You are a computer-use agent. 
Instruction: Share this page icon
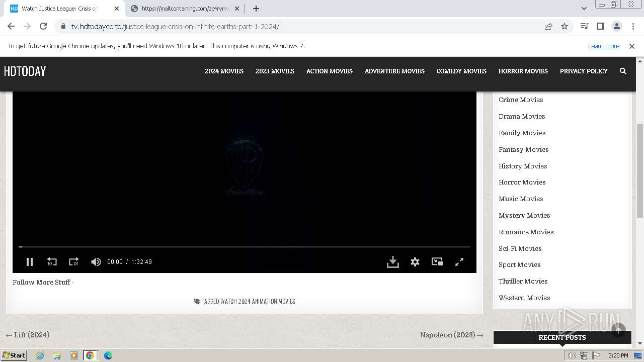tap(548, 26)
